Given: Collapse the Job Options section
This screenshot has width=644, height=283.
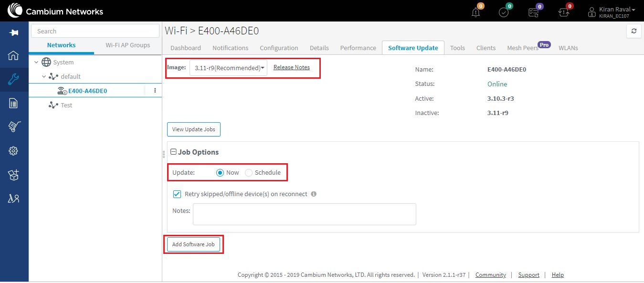Looking at the screenshot, I should [x=174, y=152].
